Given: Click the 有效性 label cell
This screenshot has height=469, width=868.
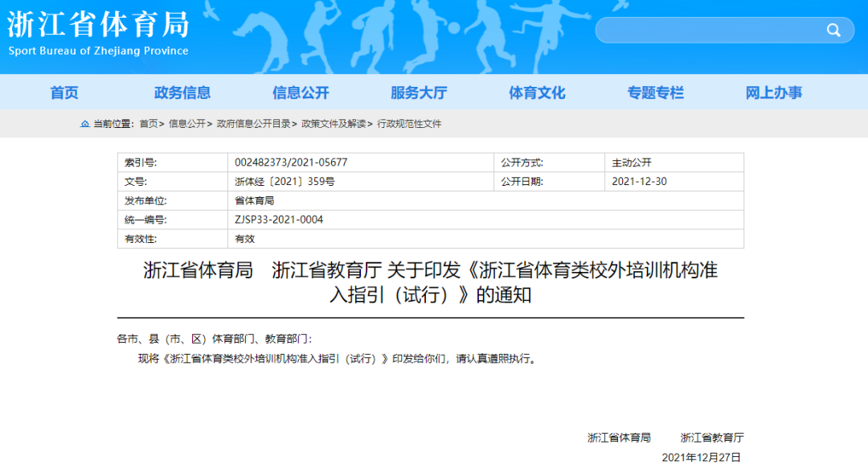Looking at the screenshot, I should (x=173, y=239).
